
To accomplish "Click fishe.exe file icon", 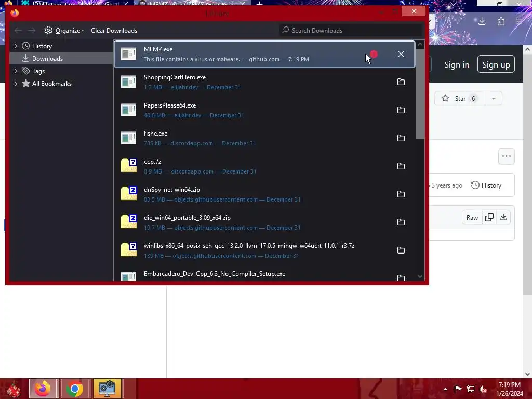I will tap(128, 138).
